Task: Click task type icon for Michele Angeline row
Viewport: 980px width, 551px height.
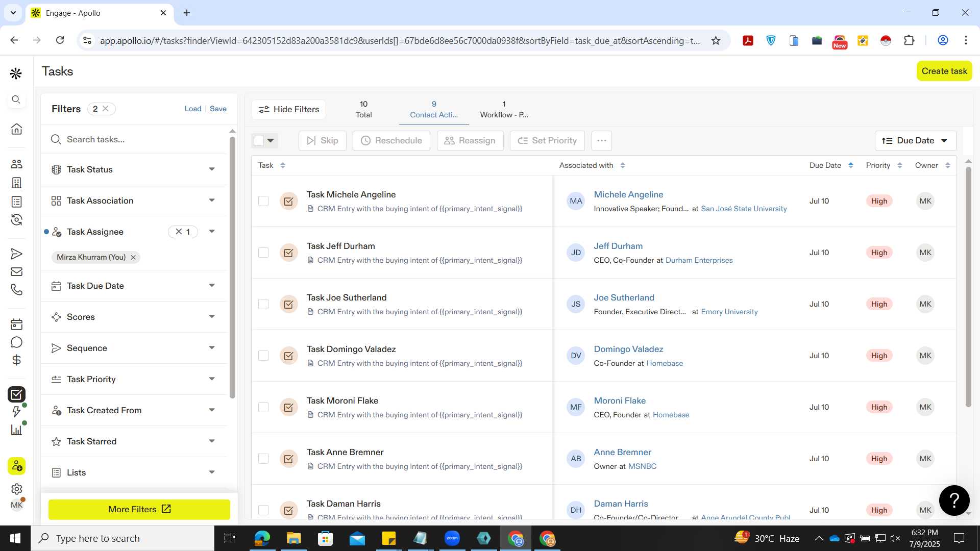Action: point(288,201)
